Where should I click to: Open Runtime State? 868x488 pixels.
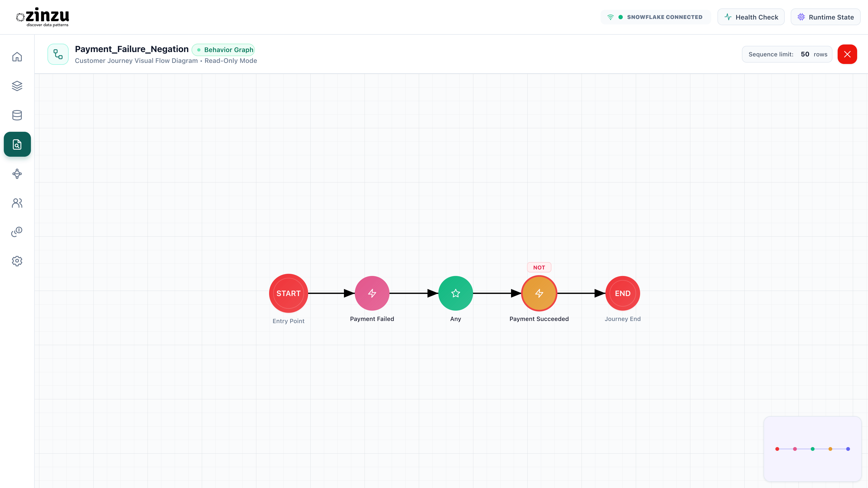(825, 17)
